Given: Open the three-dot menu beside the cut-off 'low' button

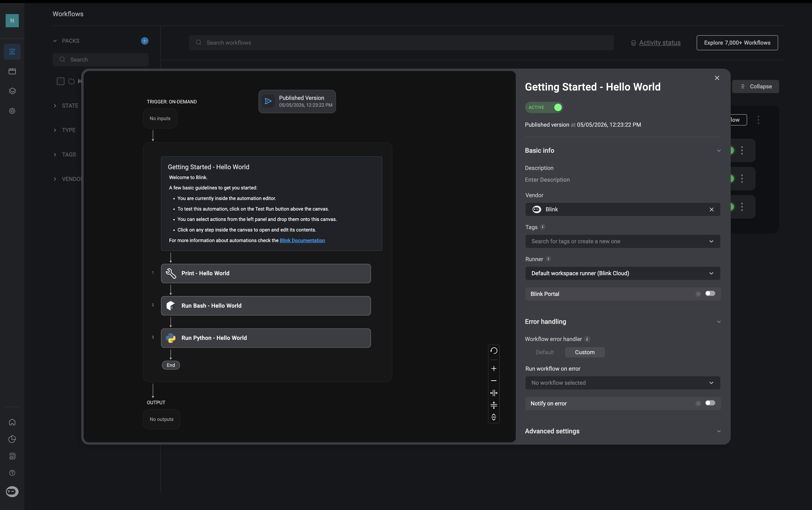Looking at the screenshot, I should coord(758,120).
